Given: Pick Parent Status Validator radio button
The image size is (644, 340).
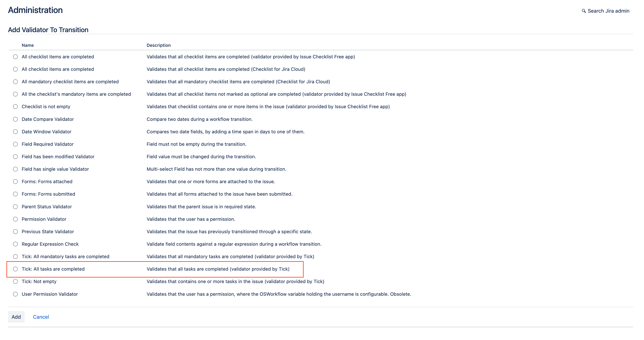Looking at the screenshot, I should coord(16,206).
